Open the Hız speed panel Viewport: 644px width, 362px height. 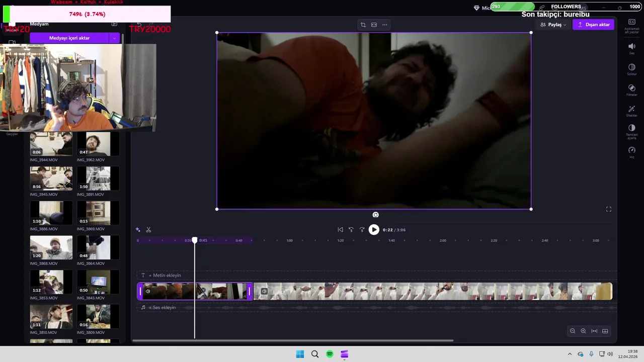[x=631, y=152]
